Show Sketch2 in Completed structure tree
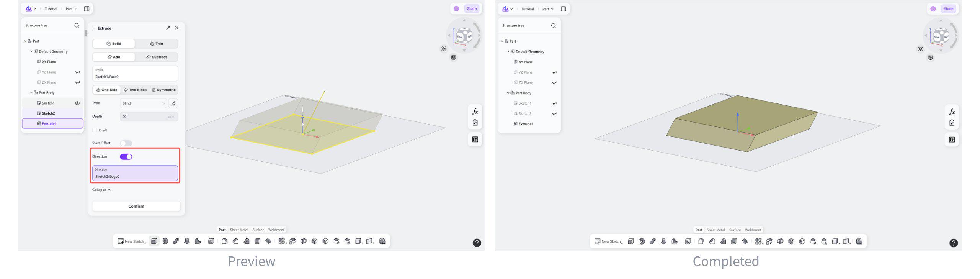This screenshot has height=279, width=980. pyautogui.click(x=554, y=114)
